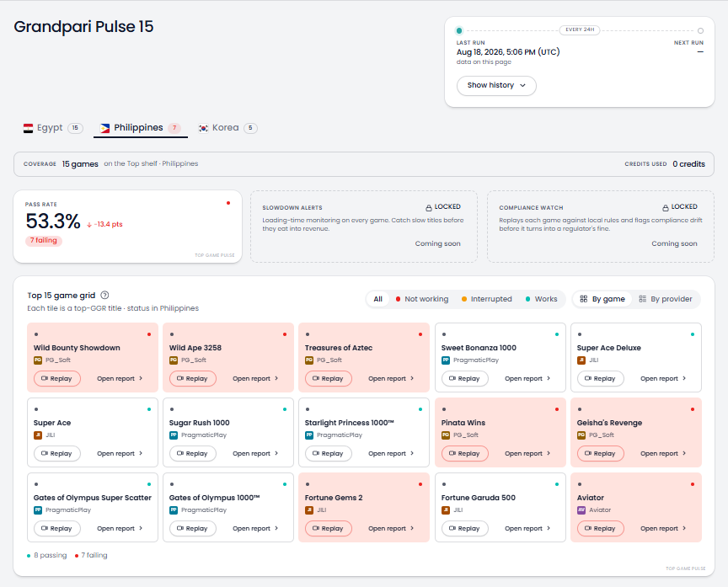Viewport: 728px width, 587px height.
Task: Open report for Fortune Garuda 500
Action: point(527,529)
